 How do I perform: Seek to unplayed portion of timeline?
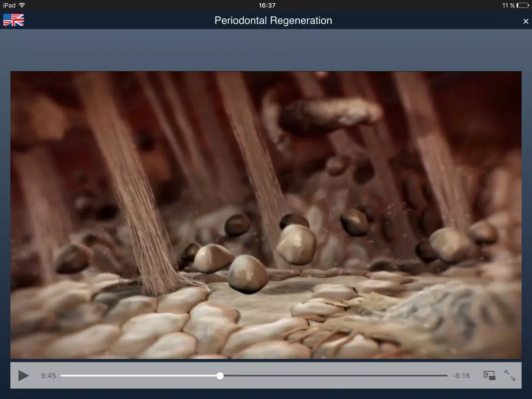(x=335, y=376)
